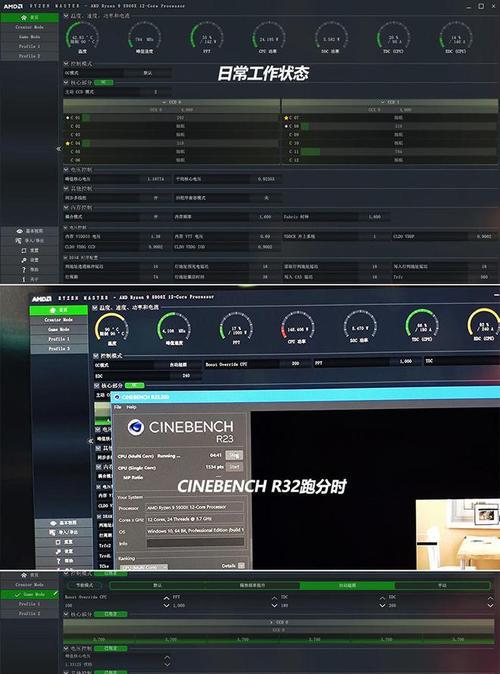Collapse CCD 1 core group in top window
The width and height of the screenshot is (500, 674).
pos(383,102)
